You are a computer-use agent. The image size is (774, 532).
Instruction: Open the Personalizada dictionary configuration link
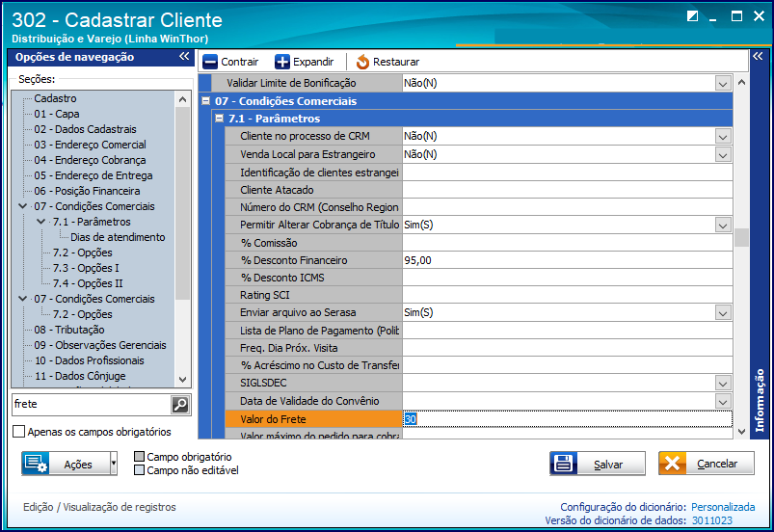(x=723, y=507)
